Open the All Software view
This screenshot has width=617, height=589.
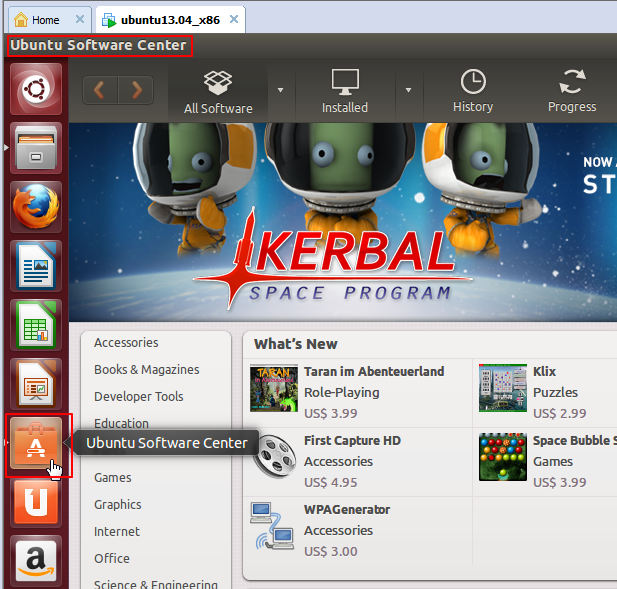click(218, 92)
